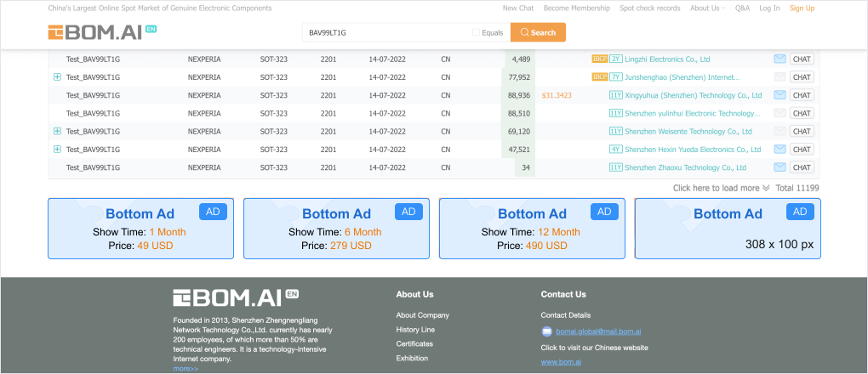Open Exhibition footer link

point(412,358)
